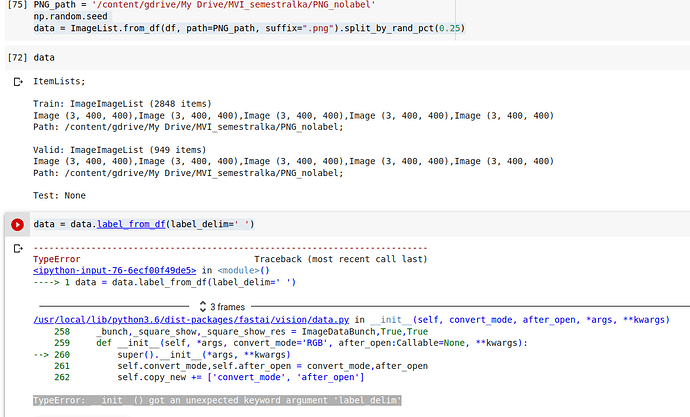Viewport: 690px width, 417px height.
Task: Click the red 'TypeError' heading in the traceback
Action: click(x=57, y=260)
